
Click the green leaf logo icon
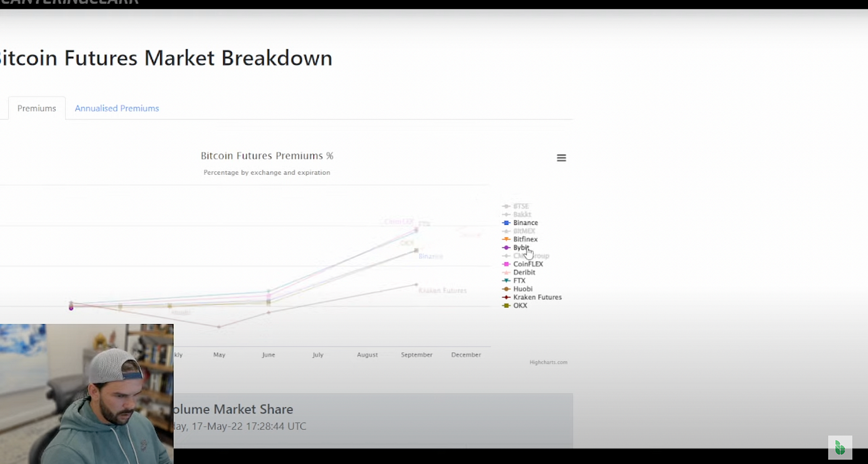(840, 447)
